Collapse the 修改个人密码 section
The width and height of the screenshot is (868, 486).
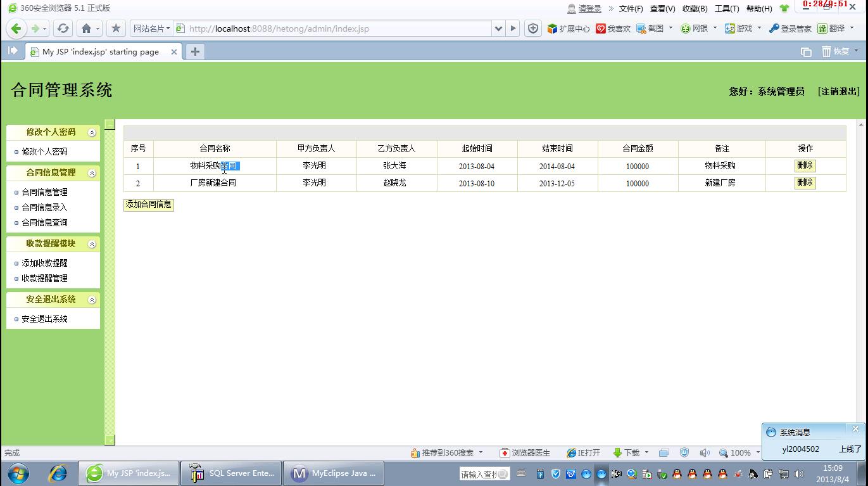pyautogui.click(x=92, y=132)
